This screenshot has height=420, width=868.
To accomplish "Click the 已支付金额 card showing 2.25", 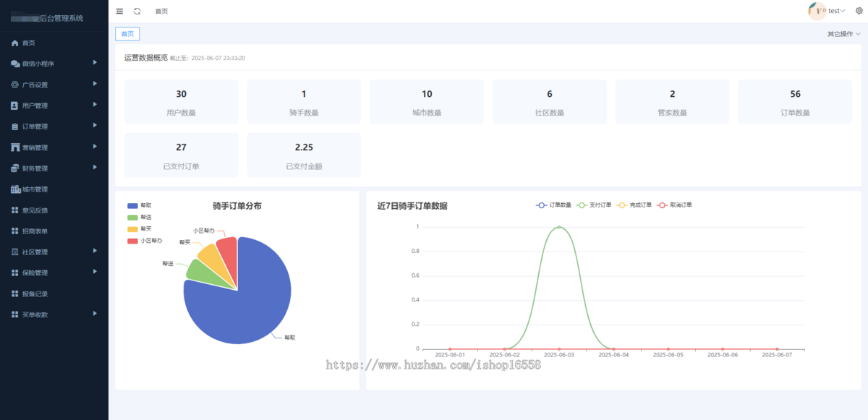I will pyautogui.click(x=304, y=155).
